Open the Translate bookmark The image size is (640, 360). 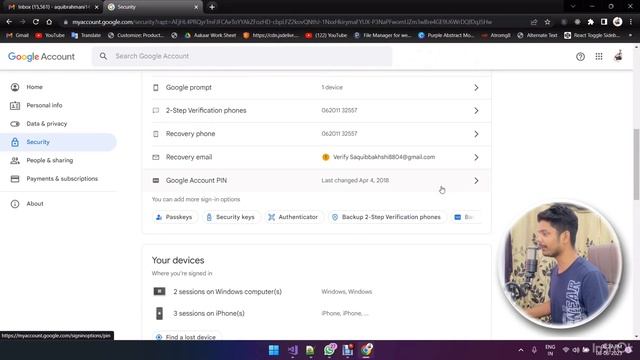(x=86, y=36)
